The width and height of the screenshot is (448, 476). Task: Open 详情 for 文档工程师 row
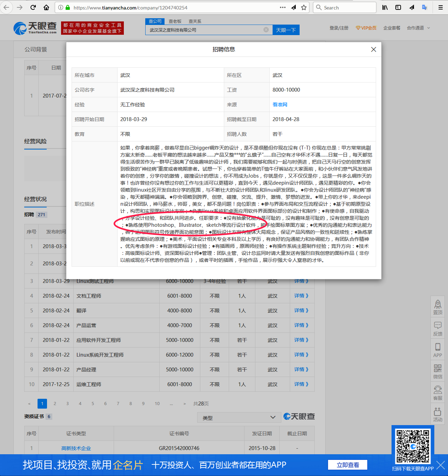301,296
